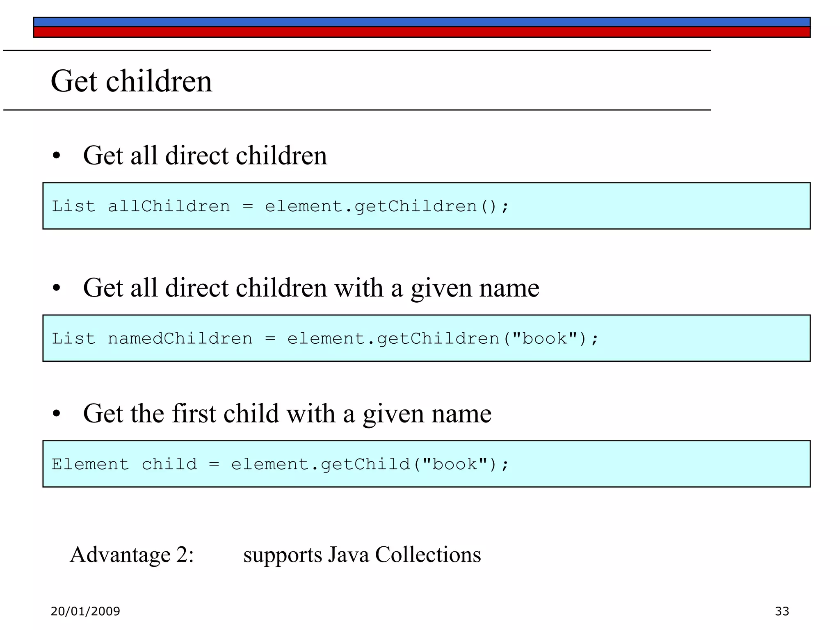Click the code line "List allChildren = element.getChildren();"

click(x=280, y=206)
